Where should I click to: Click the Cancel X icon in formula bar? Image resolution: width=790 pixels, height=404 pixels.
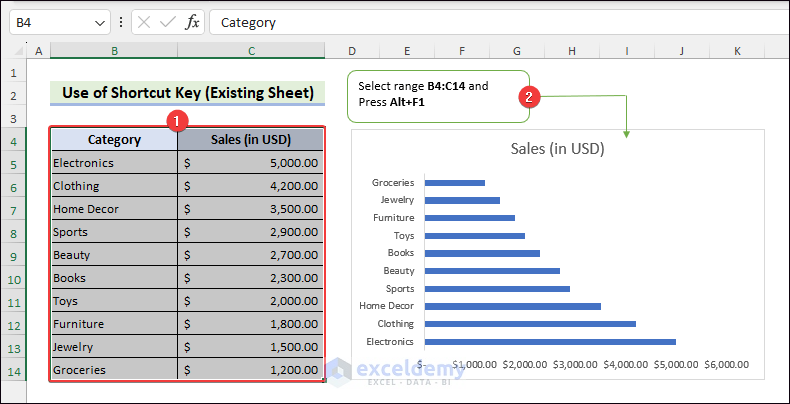(144, 22)
